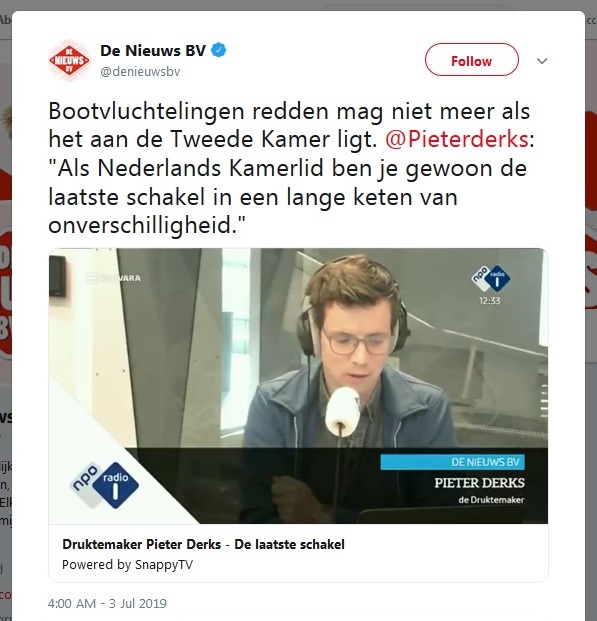Play the Pieter Derks video thumbnail
The image size is (597, 621).
click(x=298, y=386)
